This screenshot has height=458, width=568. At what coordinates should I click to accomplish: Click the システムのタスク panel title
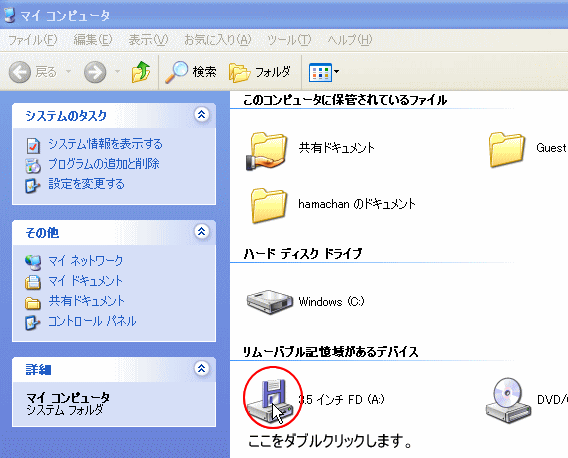[66, 116]
